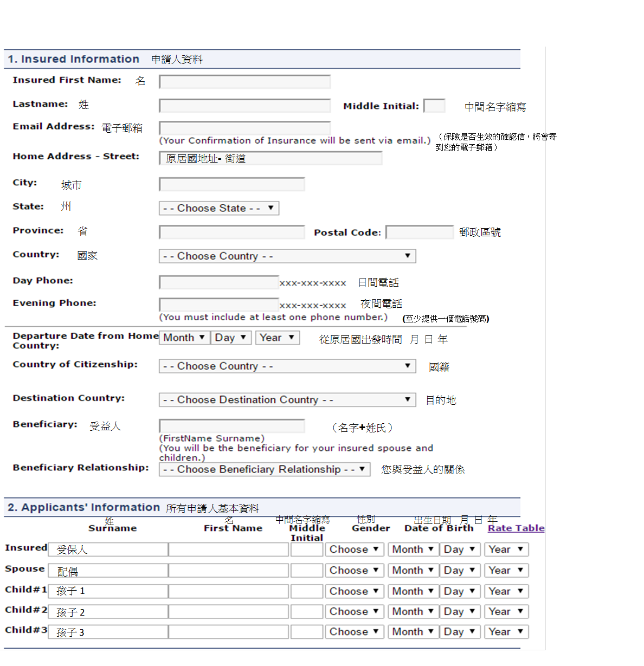Focus the Insured First Name table cell
Screen dimensions: 644x666
click(x=228, y=549)
